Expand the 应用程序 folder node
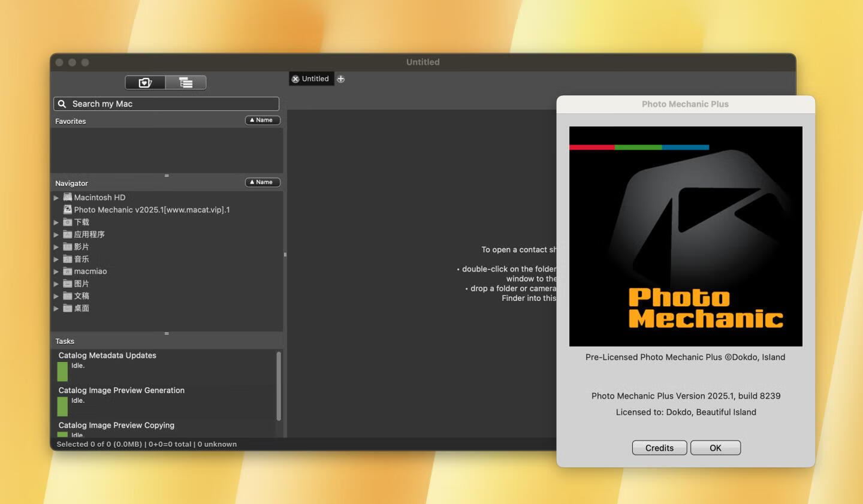The width and height of the screenshot is (863, 504). click(56, 235)
